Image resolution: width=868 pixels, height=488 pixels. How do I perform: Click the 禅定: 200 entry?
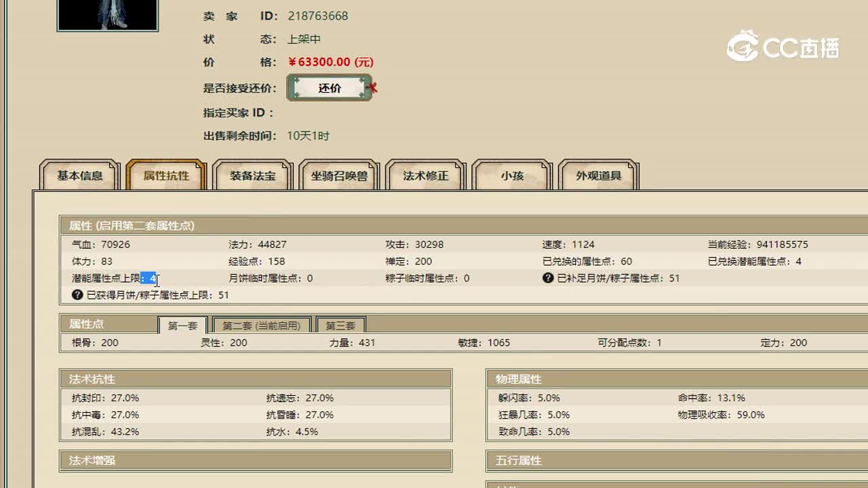(x=409, y=261)
